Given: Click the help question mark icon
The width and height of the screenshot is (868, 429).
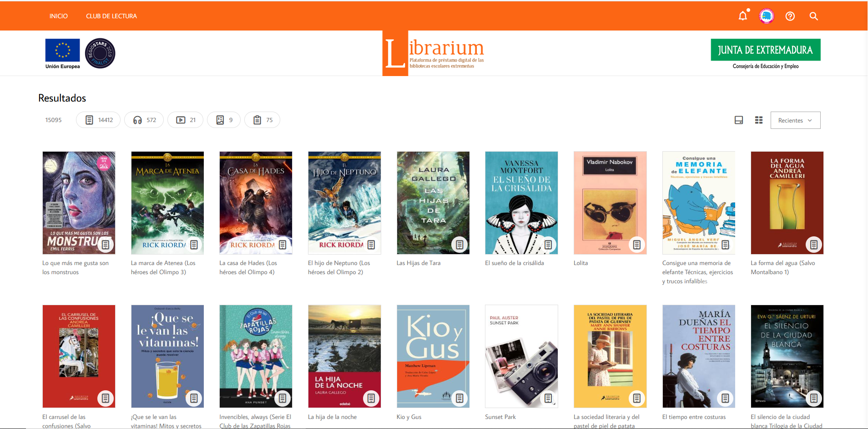Looking at the screenshot, I should point(790,16).
